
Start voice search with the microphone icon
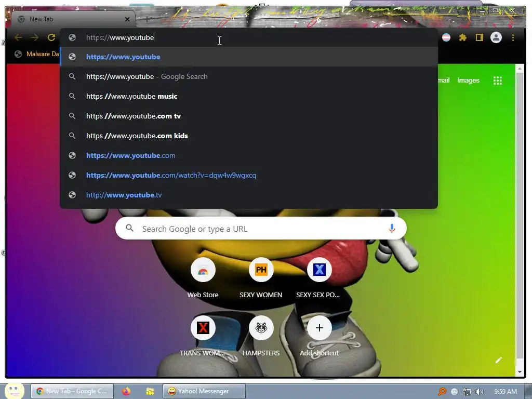coord(392,229)
